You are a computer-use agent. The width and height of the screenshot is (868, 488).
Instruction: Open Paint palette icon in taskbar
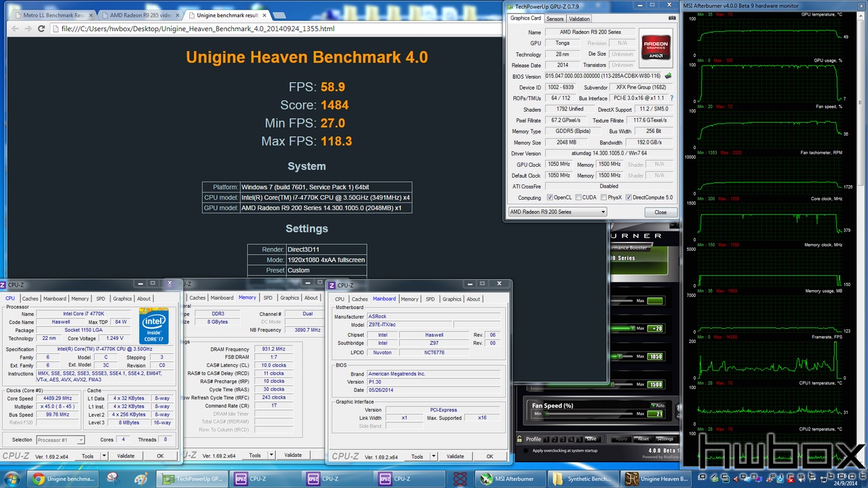tap(141, 479)
